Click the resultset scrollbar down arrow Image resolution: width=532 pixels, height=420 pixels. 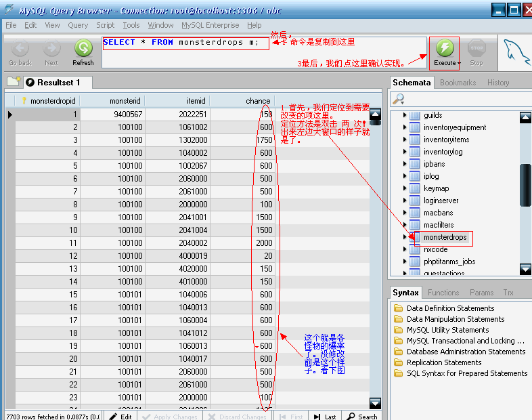click(375, 403)
